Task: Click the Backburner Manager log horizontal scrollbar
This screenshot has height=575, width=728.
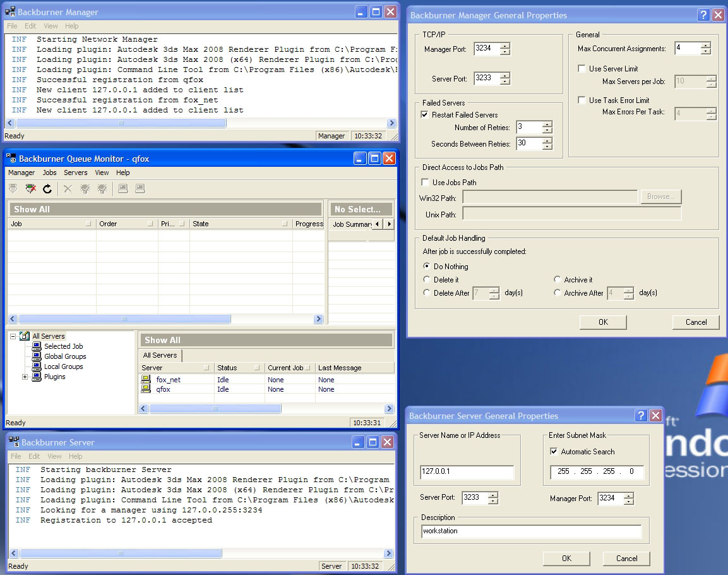Action: point(201,123)
